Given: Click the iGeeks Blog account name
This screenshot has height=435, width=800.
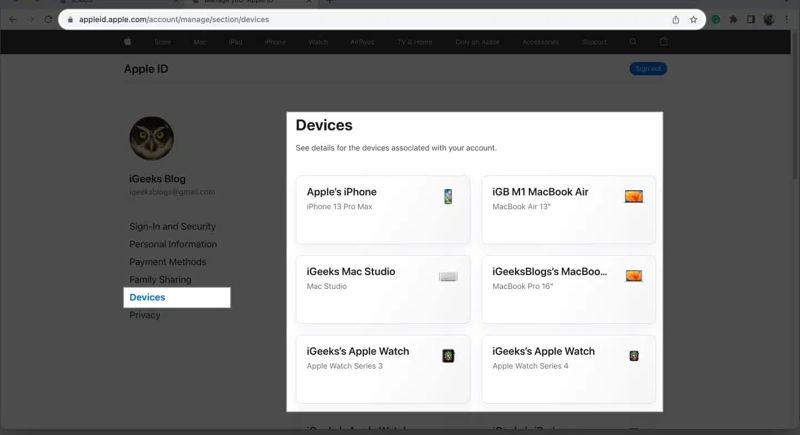Looking at the screenshot, I should coord(157,179).
